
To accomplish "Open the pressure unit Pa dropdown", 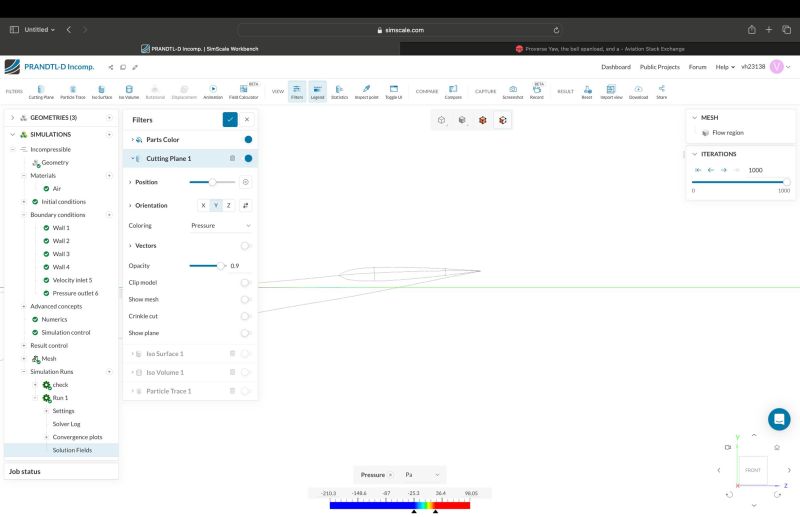I will pos(422,475).
